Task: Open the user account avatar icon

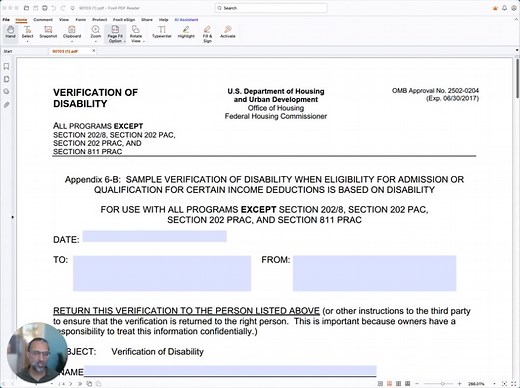Action: [x=514, y=8]
